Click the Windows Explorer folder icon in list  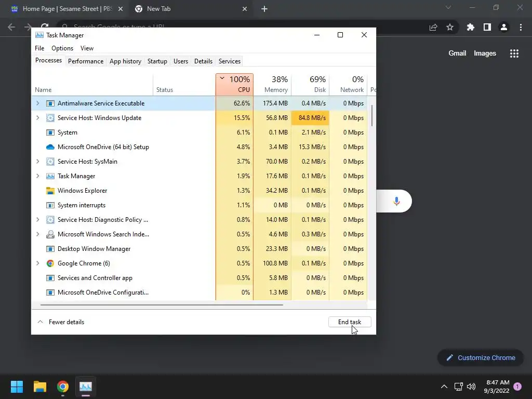pos(50,191)
